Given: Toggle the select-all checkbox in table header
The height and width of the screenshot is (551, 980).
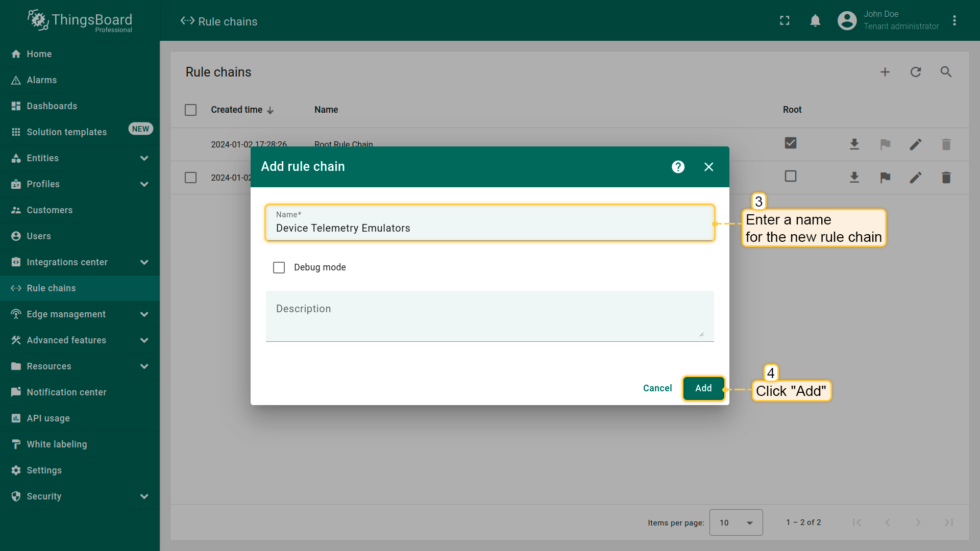Looking at the screenshot, I should pos(190,110).
